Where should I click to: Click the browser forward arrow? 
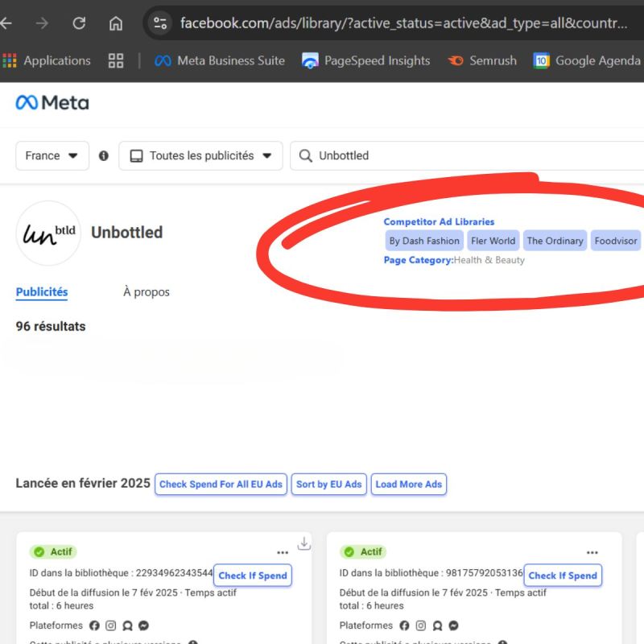[x=42, y=23]
